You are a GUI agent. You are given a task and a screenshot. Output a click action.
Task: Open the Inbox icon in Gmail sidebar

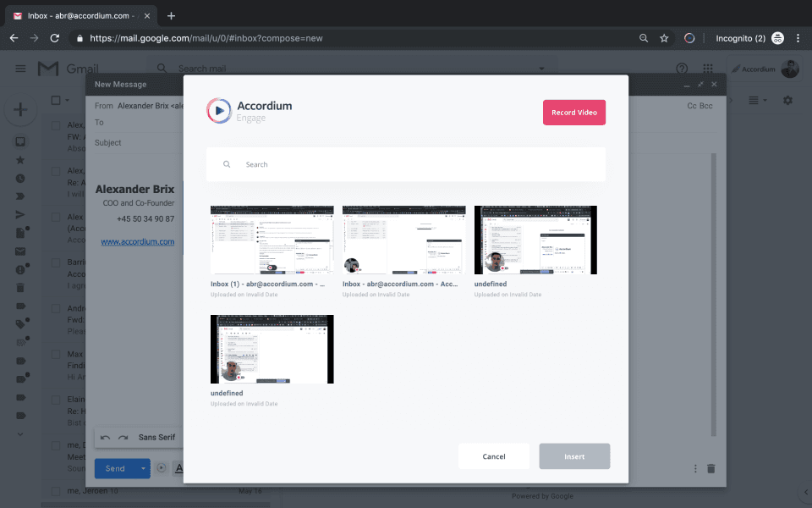tap(20, 141)
